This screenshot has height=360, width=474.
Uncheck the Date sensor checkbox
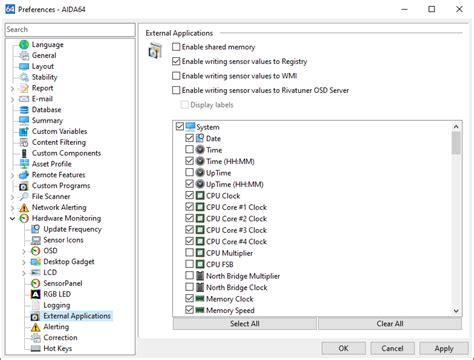[x=189, y=138]
